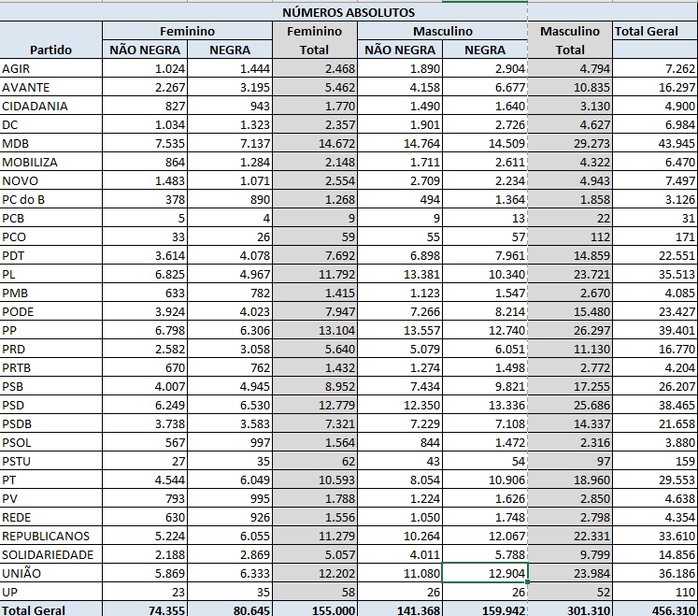Click the Total Geral row label
The height and width of the screenshot is (616, 698).
click(51, 609)
